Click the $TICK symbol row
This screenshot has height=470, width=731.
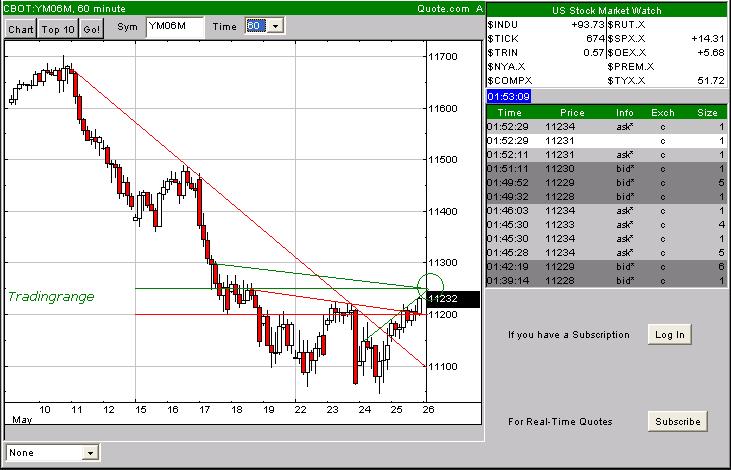pyautogui.click(x=503, y=39)
